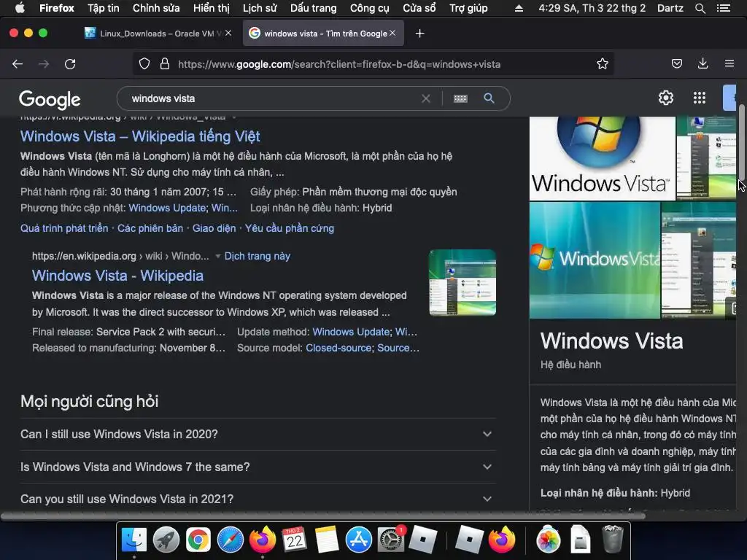Open Safari compass icon in Dock
Screen dimensions: 747x560
[x=230, y=540]
